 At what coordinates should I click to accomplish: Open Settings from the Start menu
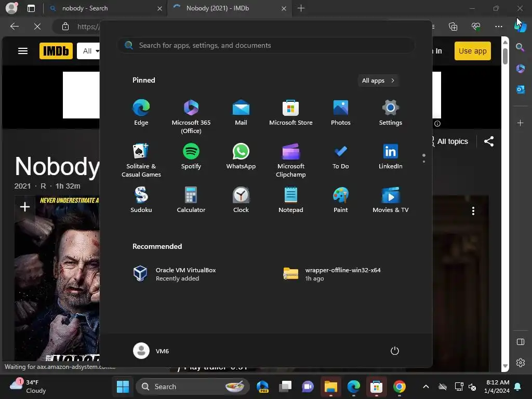click(391, 113)
